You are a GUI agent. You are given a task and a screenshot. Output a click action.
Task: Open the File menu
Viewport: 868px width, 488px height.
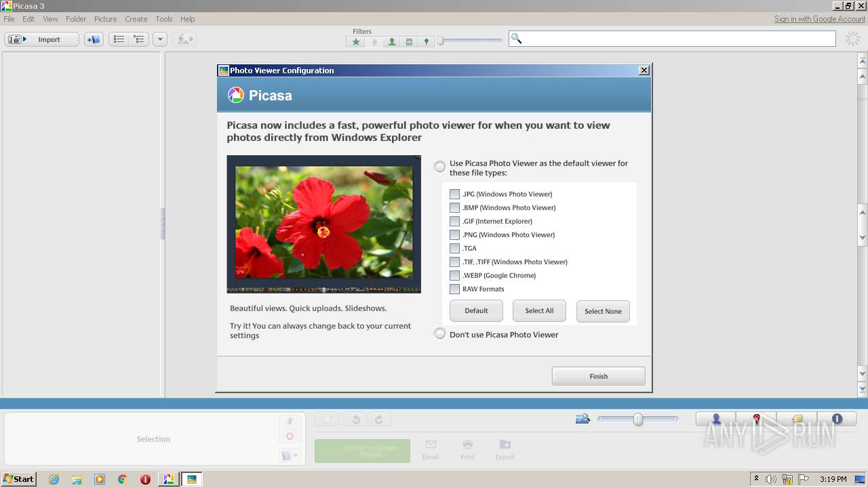tap(9, 19)
